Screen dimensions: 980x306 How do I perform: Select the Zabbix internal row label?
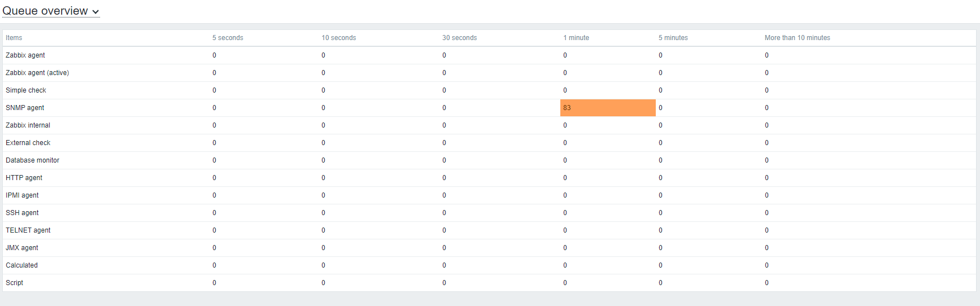click(28, 125)
